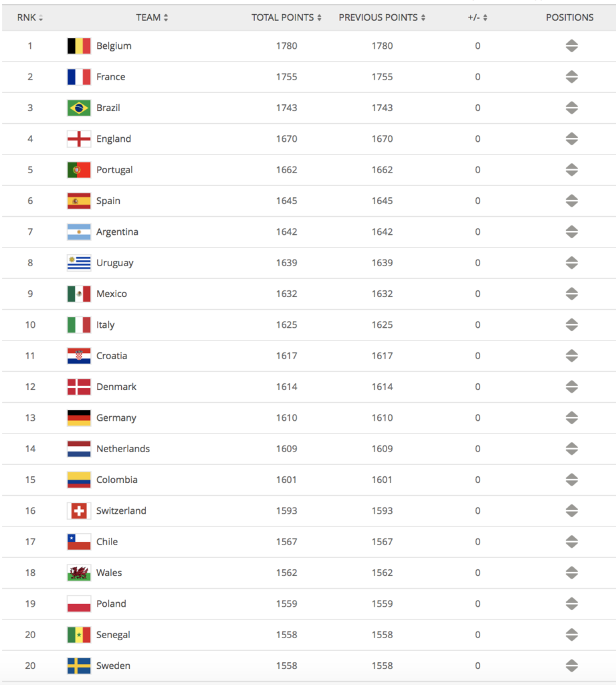The image size is (616, 685).
Task: Click the Uruguay flag icon
Action: (79, 263)
